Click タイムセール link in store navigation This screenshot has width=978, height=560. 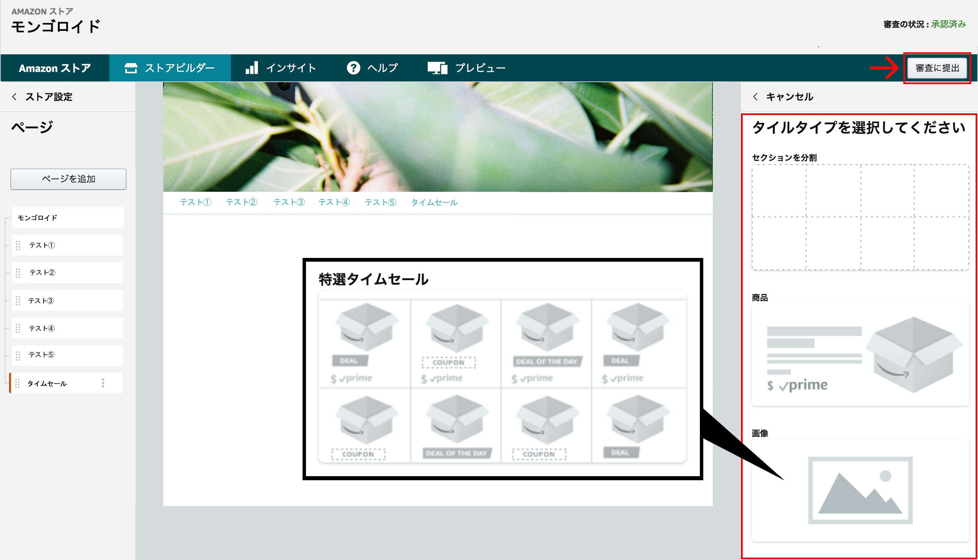(434, 203)
